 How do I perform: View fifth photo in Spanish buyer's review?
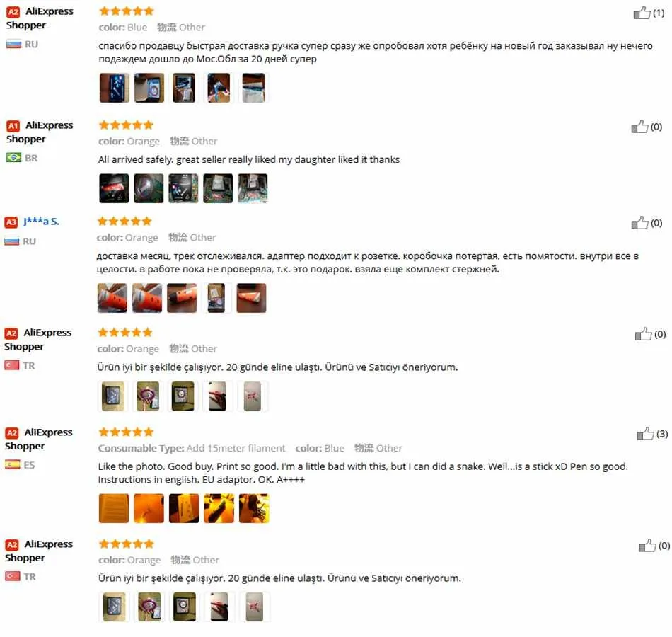tap(254, 508)
